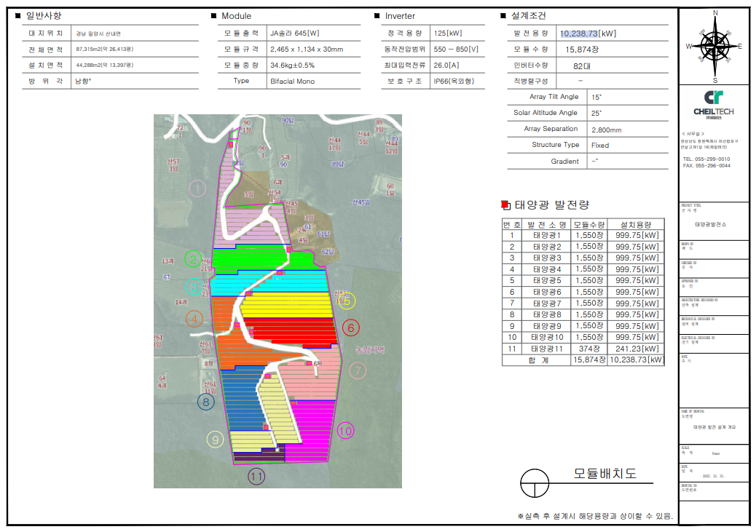Click the 모듈배치도 drawing title text
The height and width of the screenshot is (532, 756).
tap(605, 474)
